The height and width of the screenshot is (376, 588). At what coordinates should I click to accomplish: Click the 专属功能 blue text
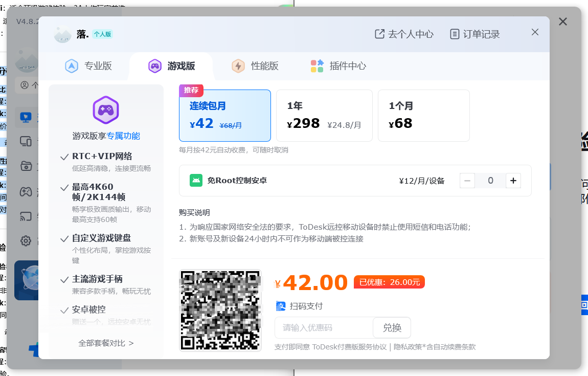[x=123, y=136]
